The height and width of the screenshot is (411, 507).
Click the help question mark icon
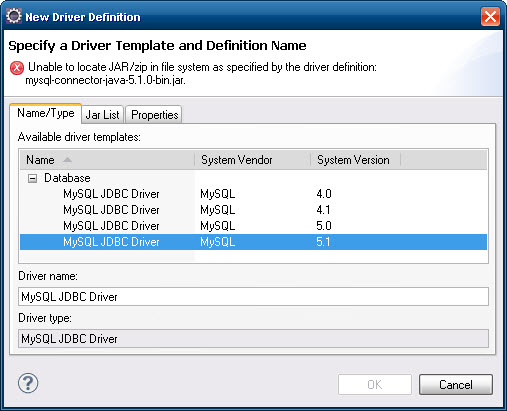click(x=28, y=383)
